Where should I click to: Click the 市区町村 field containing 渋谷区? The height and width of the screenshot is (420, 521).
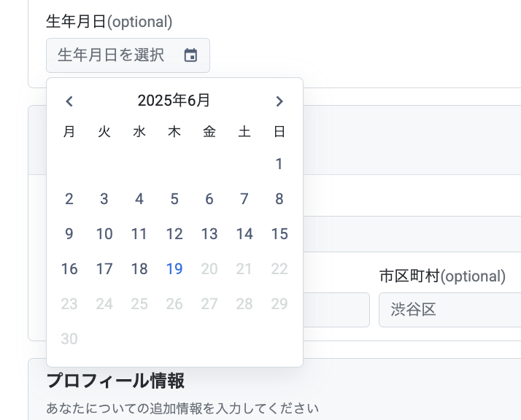pyautogui.click(x=450, y=309)
